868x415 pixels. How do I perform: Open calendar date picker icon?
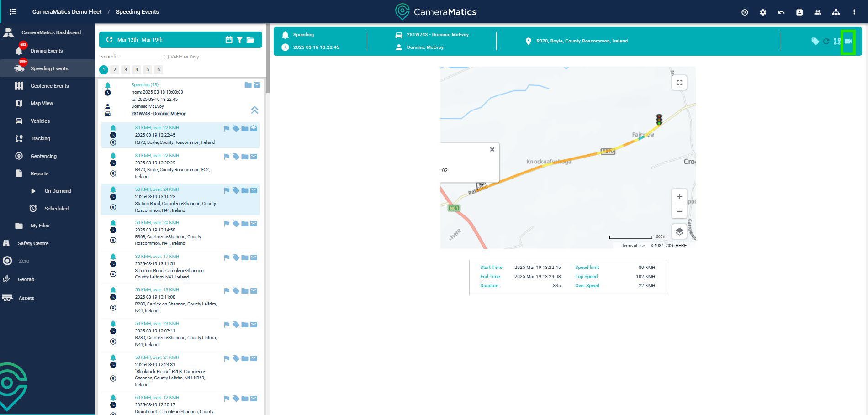(x=229, y=40)
